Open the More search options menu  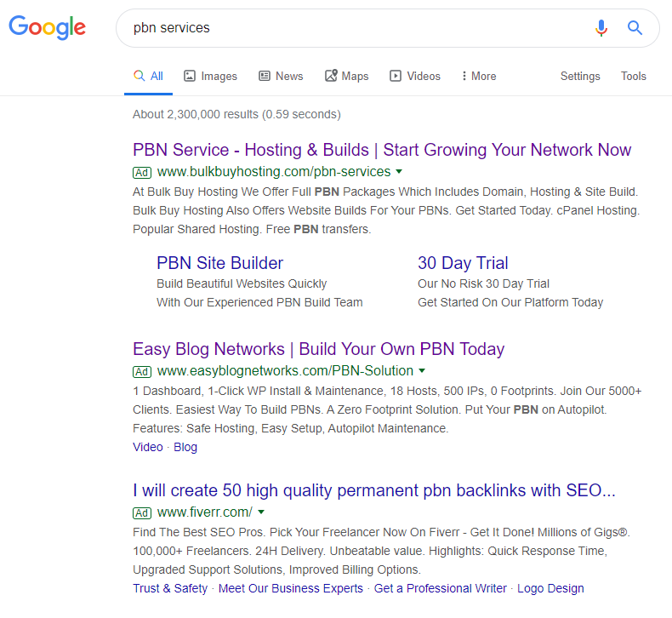click(479, 76)
